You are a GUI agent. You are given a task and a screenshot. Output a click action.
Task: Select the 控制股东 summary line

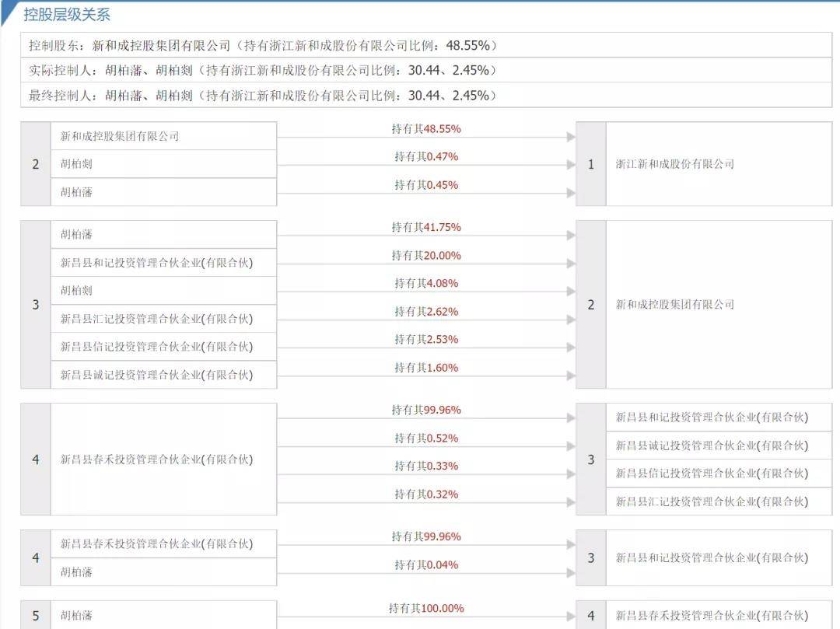[426, 45]
